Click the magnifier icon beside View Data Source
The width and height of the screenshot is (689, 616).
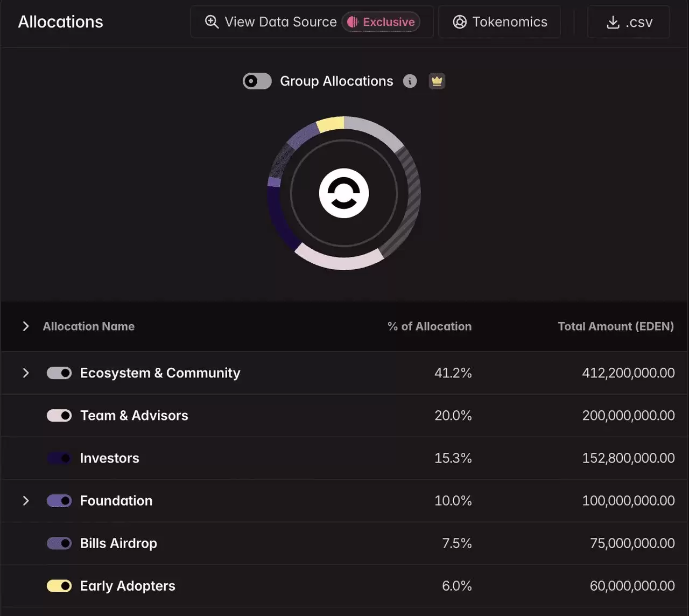coord(212,22)
